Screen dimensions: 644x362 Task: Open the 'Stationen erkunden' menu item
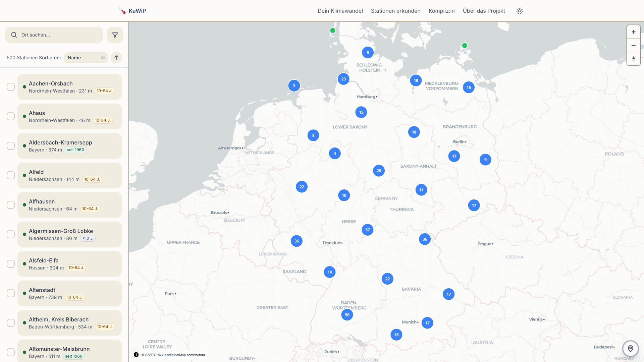tap(395, 11)
